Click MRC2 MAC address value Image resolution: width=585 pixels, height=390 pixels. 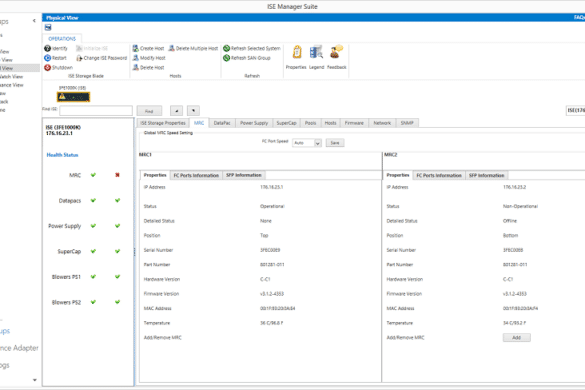point(520,309)
